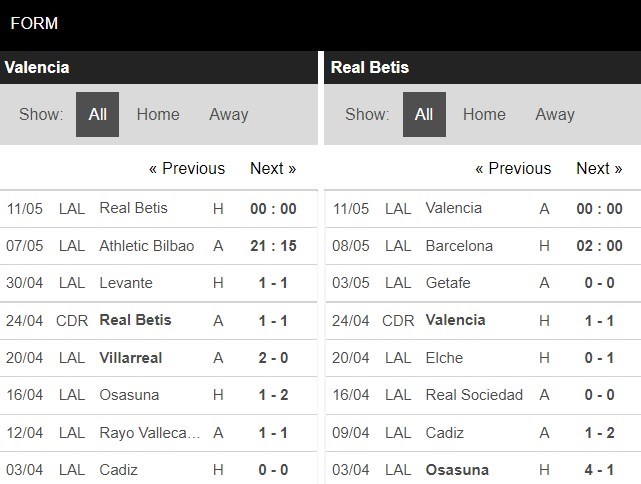Select the Home tab under Valencia

(158, 114)
